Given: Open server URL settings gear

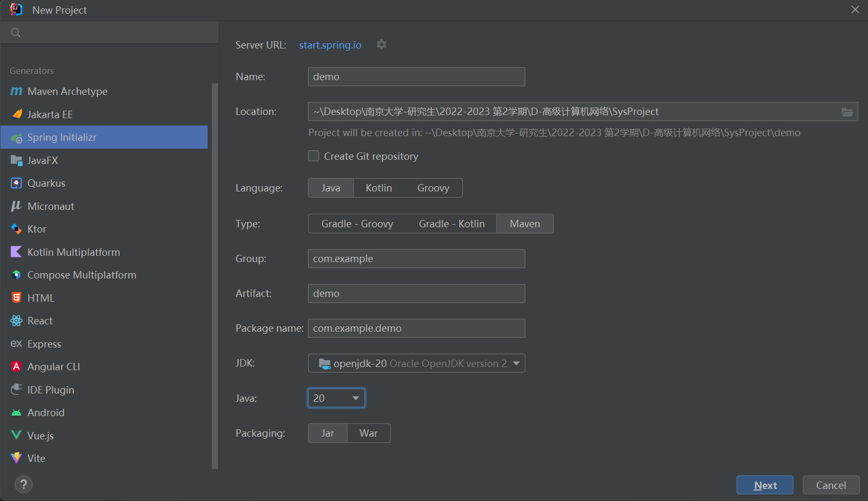Looking at the screenshot, I should click(x=382, y=45).
